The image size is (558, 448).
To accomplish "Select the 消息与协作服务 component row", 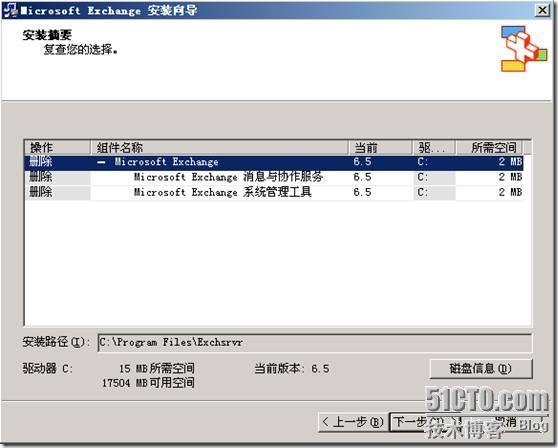I will [x=274, y=177].
